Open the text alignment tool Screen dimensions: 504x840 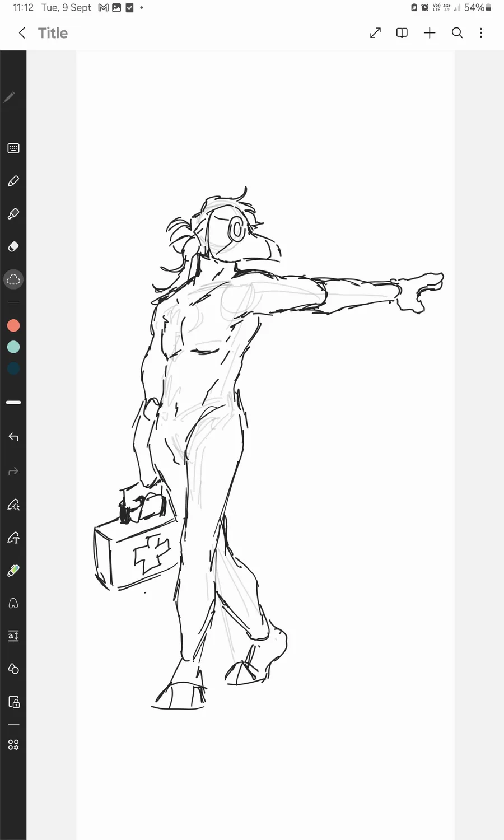point(13,636)
